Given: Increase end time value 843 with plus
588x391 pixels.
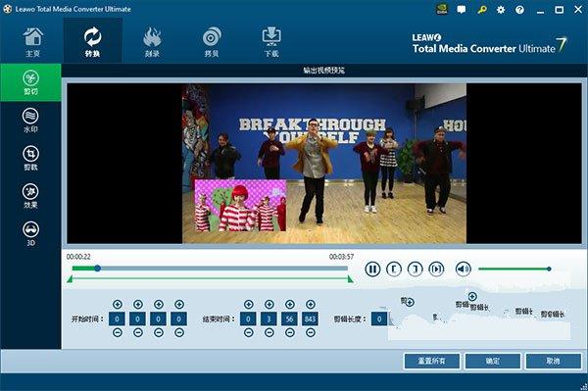Looking at the screenshot, I should click(311, 304).
